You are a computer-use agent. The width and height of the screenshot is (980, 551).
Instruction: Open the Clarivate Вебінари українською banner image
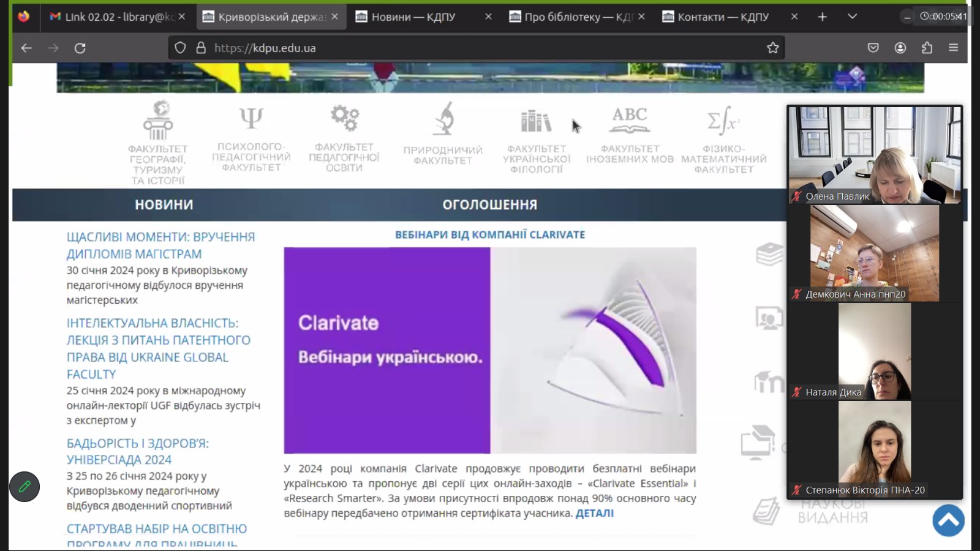(490, 350)
